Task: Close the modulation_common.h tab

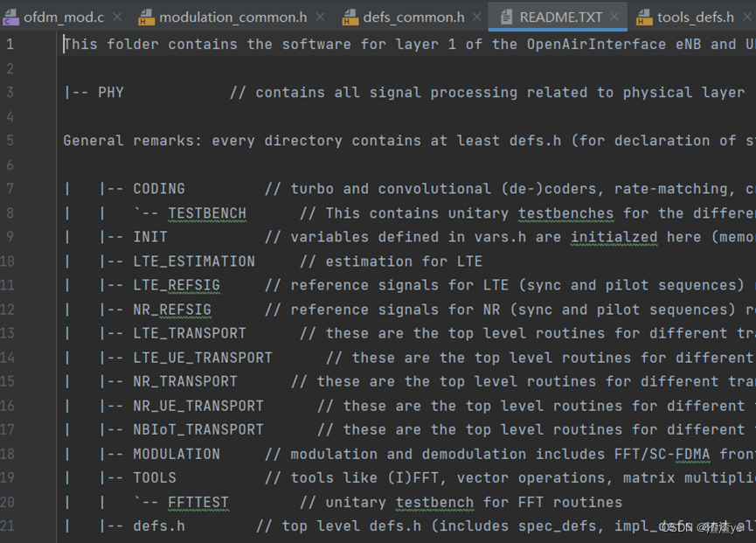Action: pos(321,17)
